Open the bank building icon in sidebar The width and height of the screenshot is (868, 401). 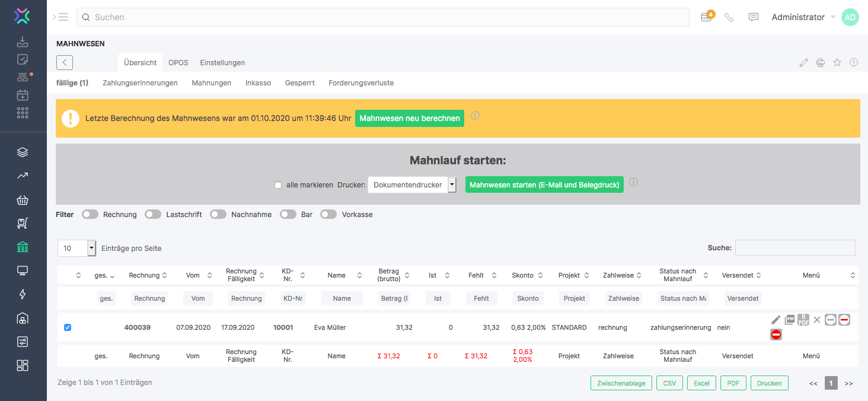tap(23, 247)
